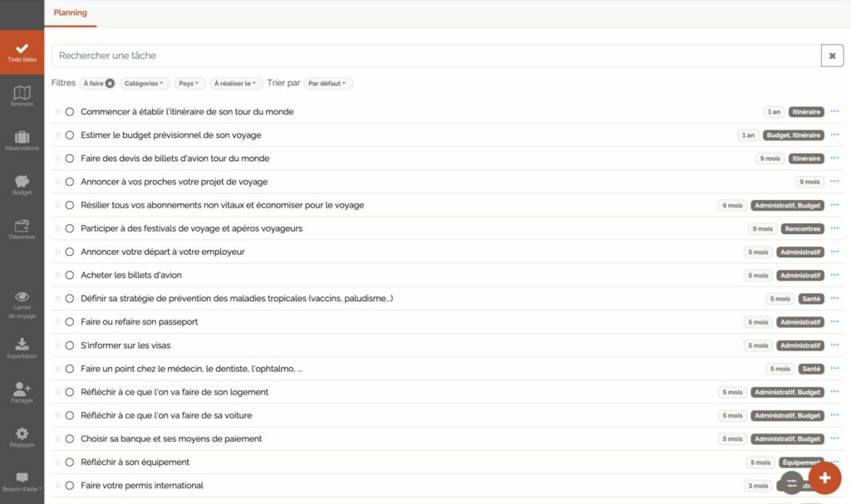Mark 'Résilier tous vos abonnements' as done
This screenshot has height=504, width=851.
70,205
